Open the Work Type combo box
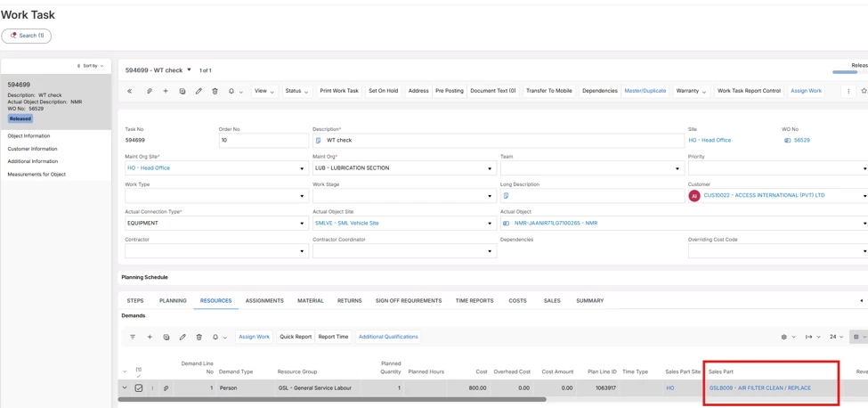Image resolution: width=868 pixels, height=408 pixels. [x=217, y=195]
